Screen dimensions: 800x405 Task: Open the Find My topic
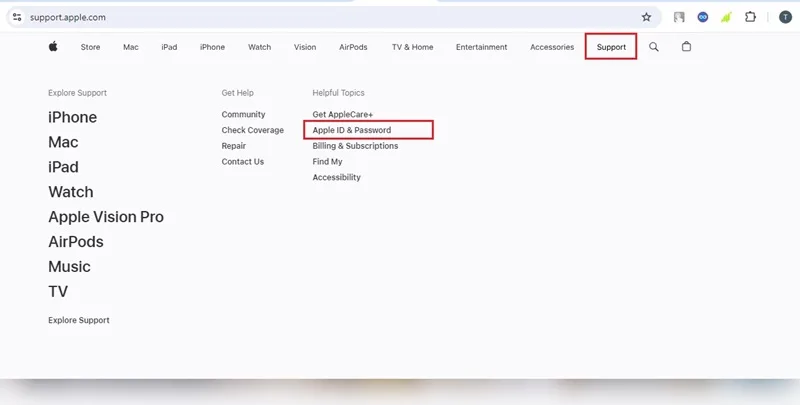tap(328, 162)
